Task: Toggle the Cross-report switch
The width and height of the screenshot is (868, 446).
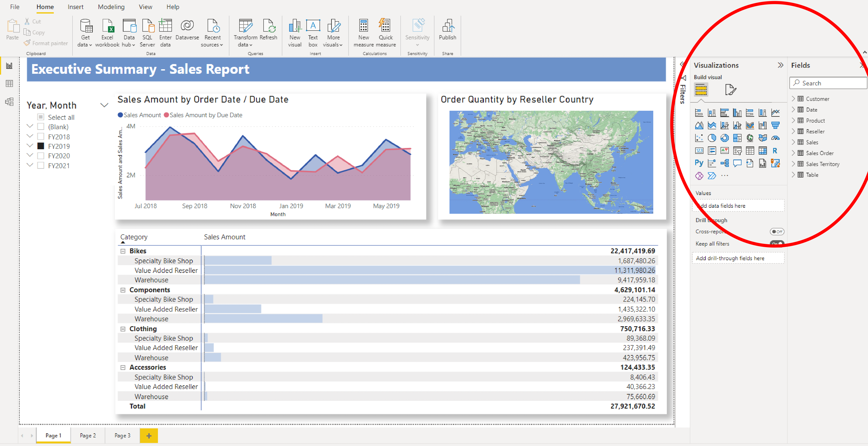Action: tap(777, 232)
